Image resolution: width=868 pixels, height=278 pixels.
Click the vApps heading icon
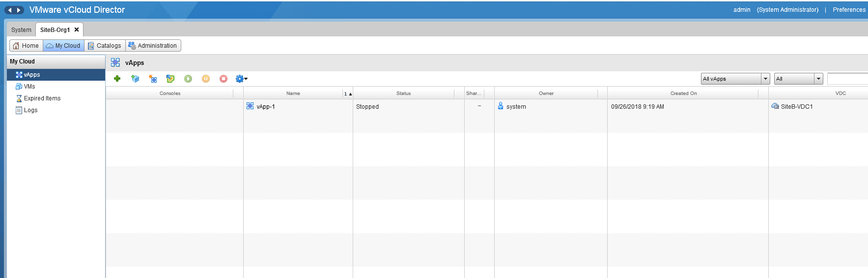(115, 62)
